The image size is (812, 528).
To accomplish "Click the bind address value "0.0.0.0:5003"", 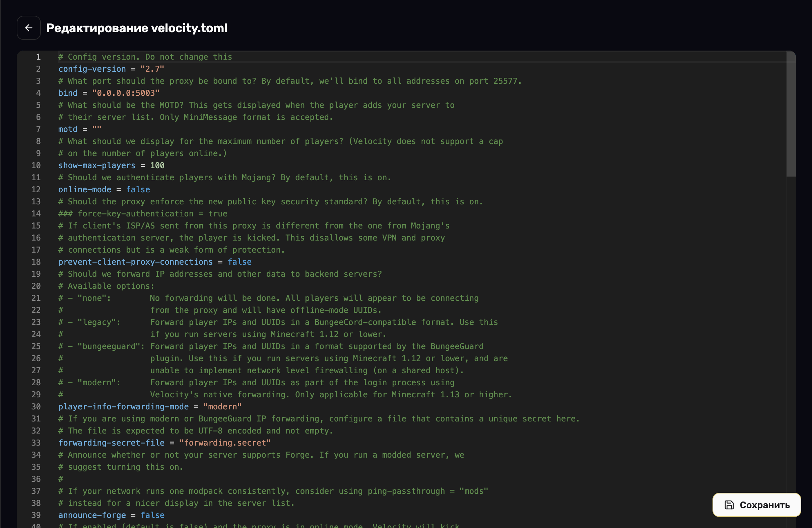I will [x=125, y=93].
